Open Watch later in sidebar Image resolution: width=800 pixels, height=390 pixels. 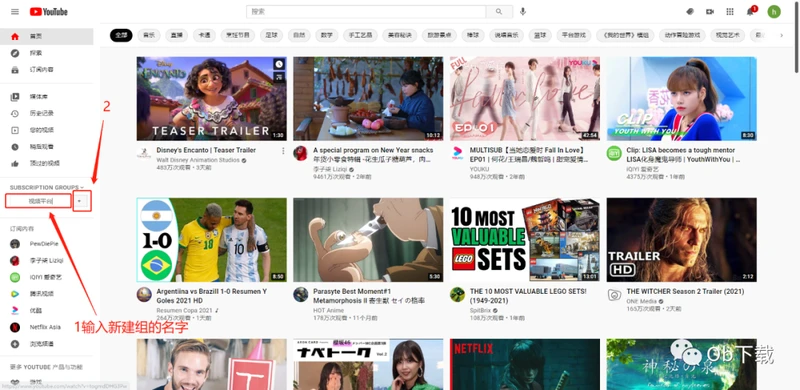tap(46, 147)
